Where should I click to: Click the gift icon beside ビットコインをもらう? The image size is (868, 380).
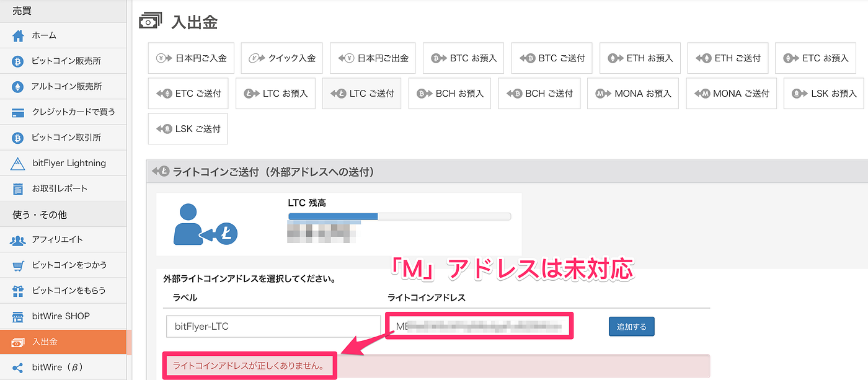(x=18, y=291)
